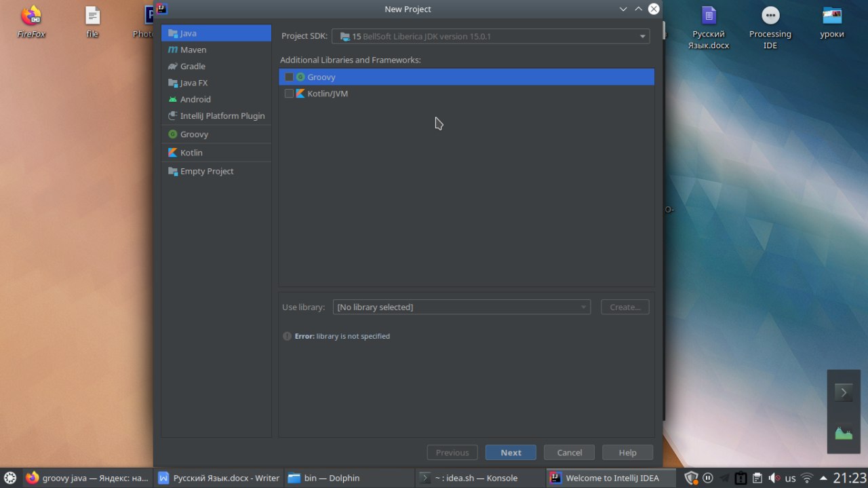Open the Project SDK dropdown
868x488 pixels.
point(491,36)
